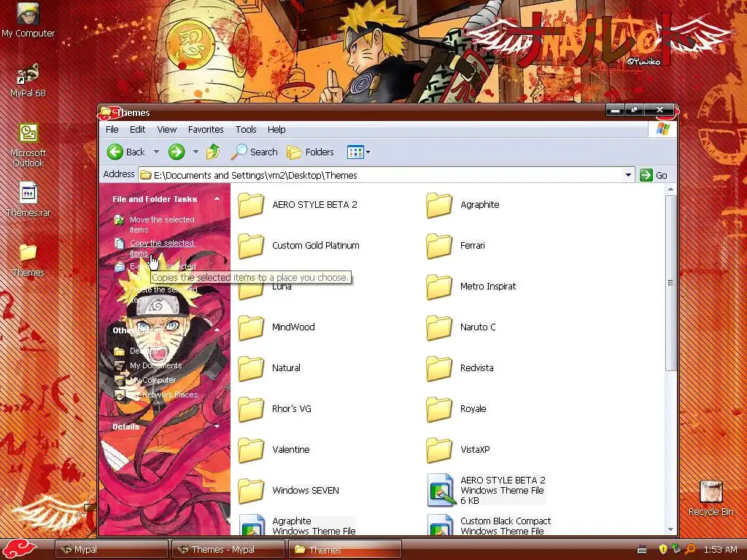Switch to Mypal taskbar button

click(112, 549)
